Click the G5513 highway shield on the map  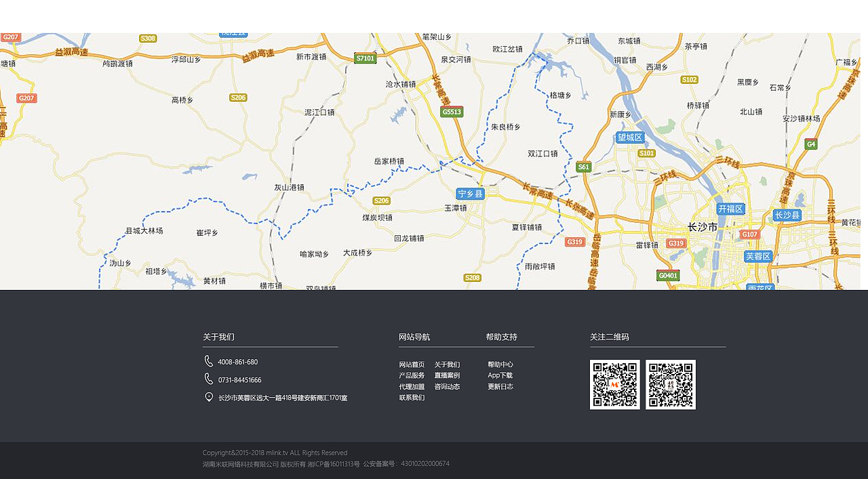pyautogui.click(x=452, y=112)
